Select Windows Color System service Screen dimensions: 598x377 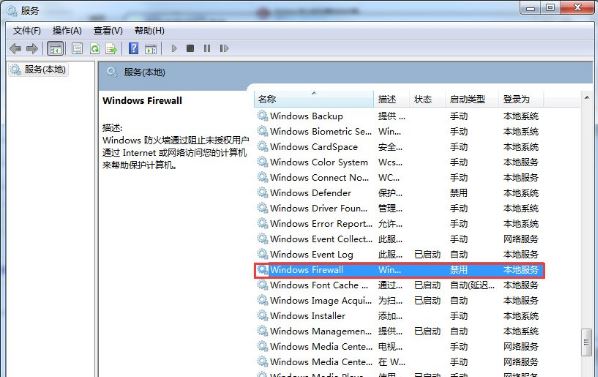[x=399, y=162]
